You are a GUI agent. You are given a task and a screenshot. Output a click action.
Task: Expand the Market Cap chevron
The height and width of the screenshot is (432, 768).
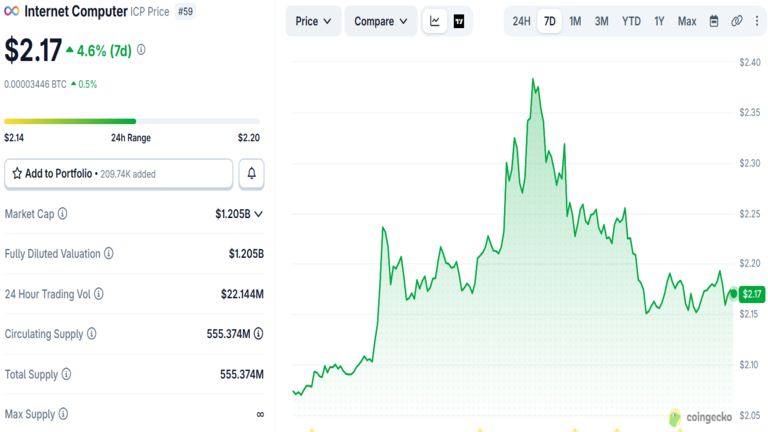(259, 214)
